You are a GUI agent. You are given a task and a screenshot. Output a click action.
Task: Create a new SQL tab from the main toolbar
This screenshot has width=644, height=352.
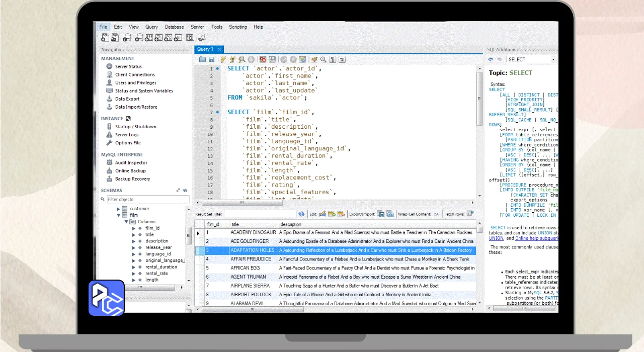(104, 37)
